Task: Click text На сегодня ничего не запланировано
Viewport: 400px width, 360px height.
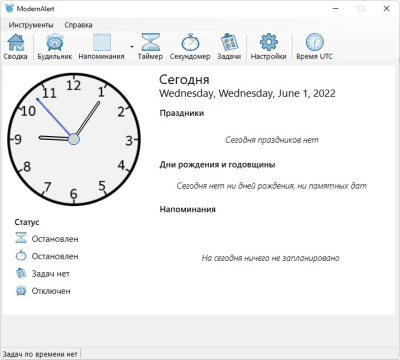Action: pyautogui.click(x=270, y=258)
